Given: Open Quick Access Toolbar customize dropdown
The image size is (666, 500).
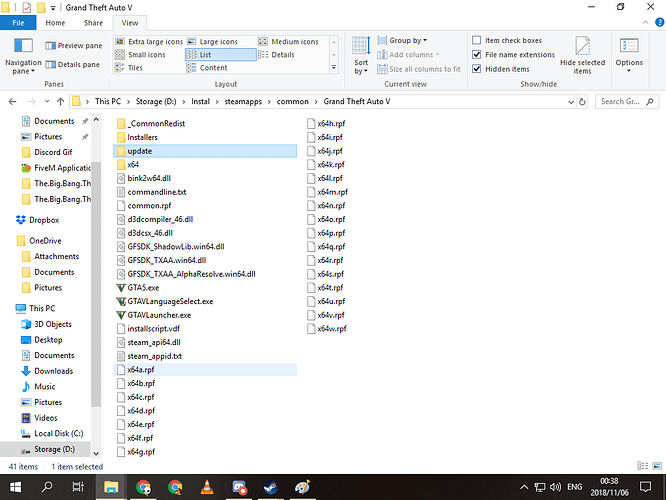Looking at the screenshot, I should (x=53, y=8).
